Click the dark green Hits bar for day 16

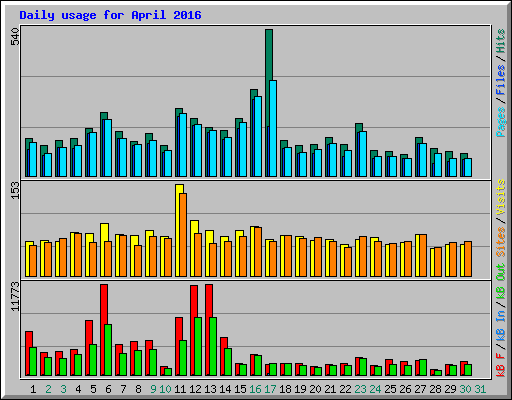tap(254, 93)
